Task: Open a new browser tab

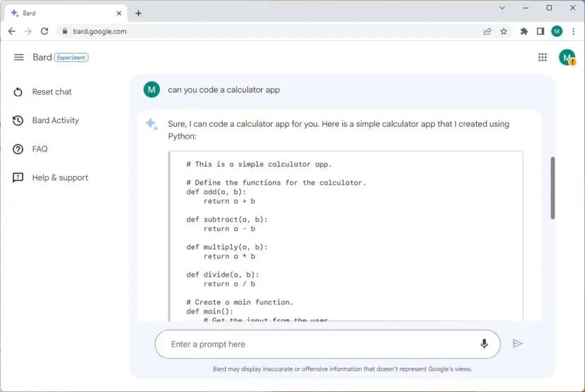Action: [139, 13]
